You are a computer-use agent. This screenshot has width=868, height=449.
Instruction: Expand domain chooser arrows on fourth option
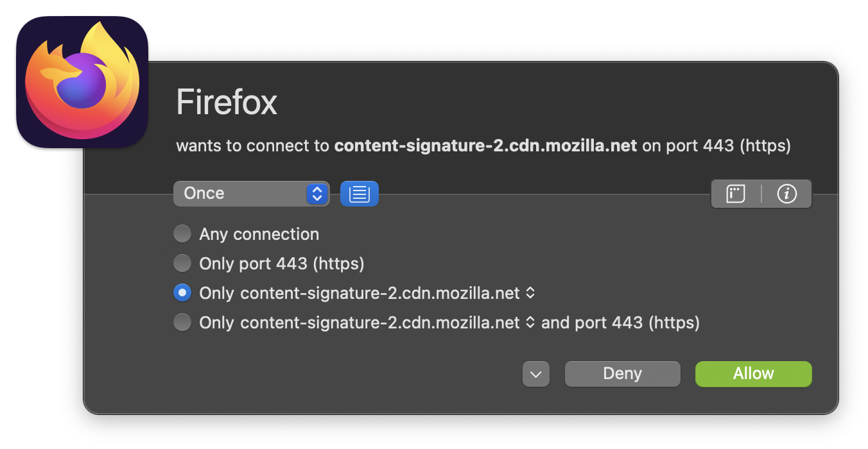tap(530, 323)
